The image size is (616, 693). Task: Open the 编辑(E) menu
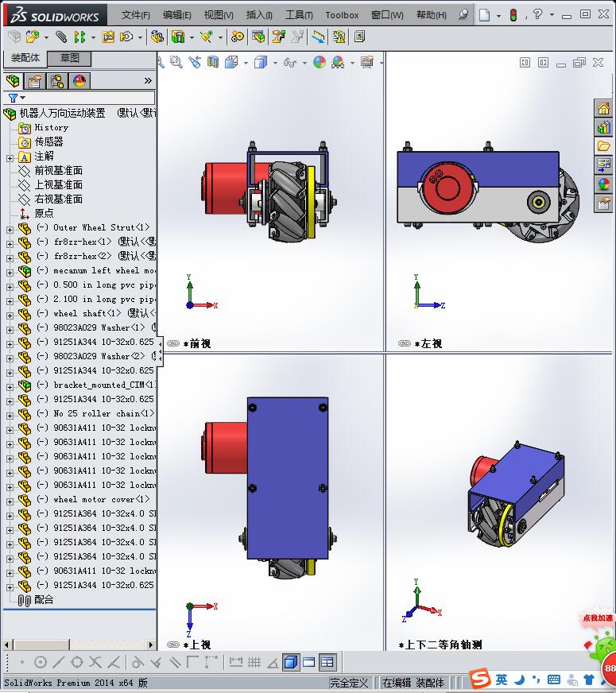pyautogui.click(x=176, y=15)
